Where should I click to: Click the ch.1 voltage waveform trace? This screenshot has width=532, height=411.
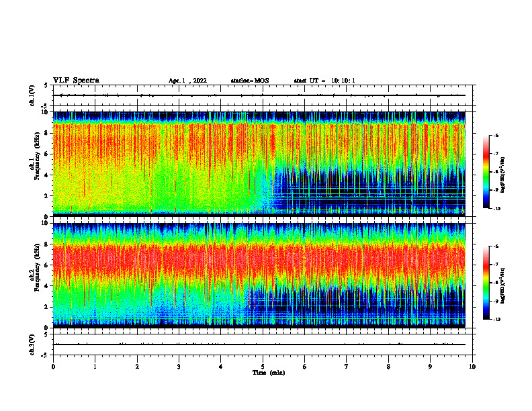pos(259,95)
